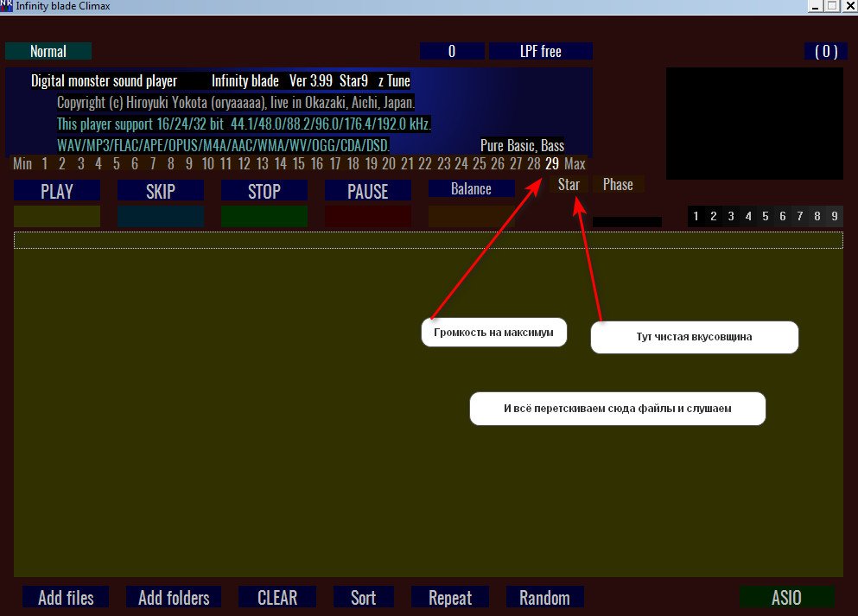Click the supported formats line WAV/MP3/FLAC

click(223, 145)
